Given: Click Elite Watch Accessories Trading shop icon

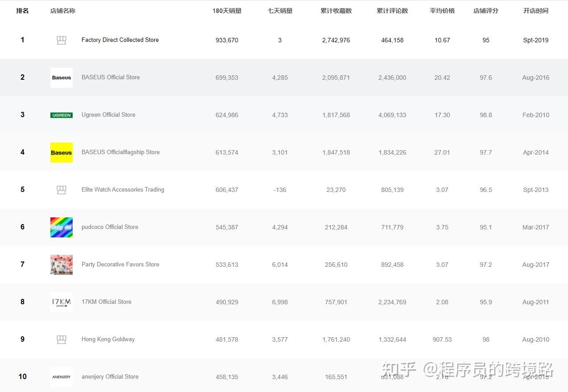Looking at the screenshot, I should click(62, 190).
